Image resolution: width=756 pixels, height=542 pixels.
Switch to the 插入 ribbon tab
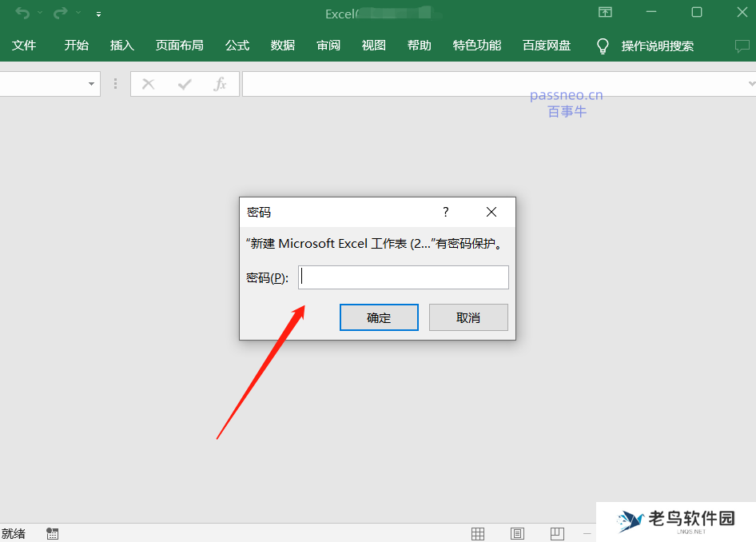tap(121, 46)
